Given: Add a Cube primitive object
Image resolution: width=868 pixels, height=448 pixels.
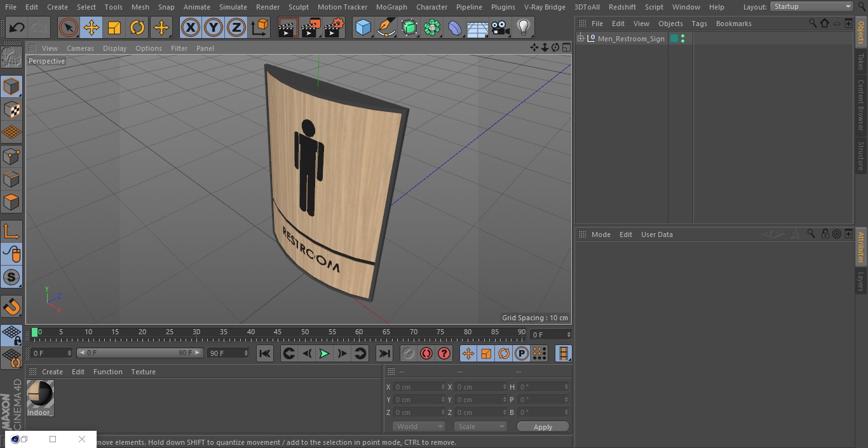Looking at the screenshot, I should [363, 28].
